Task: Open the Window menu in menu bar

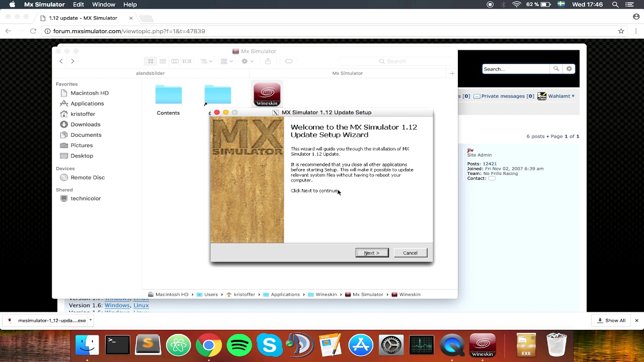Action: pos(104,5)
